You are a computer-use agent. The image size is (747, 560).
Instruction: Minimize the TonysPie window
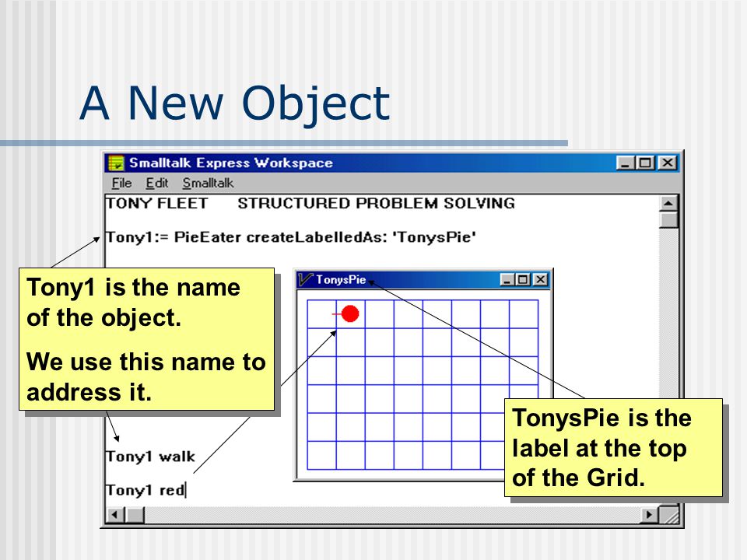[x=507, y=279]
